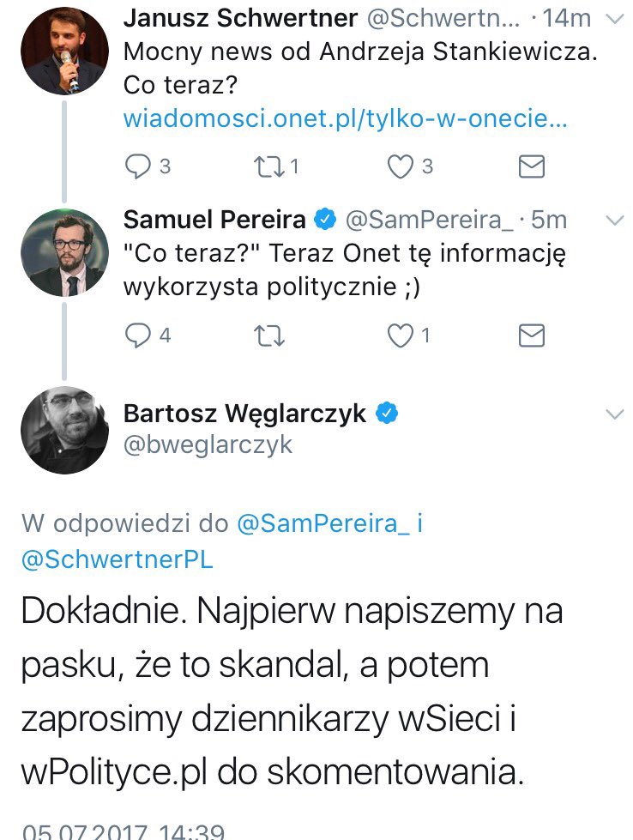
Task: Go to the @bweglarczyk handle
Action: (x=208, y=444)
